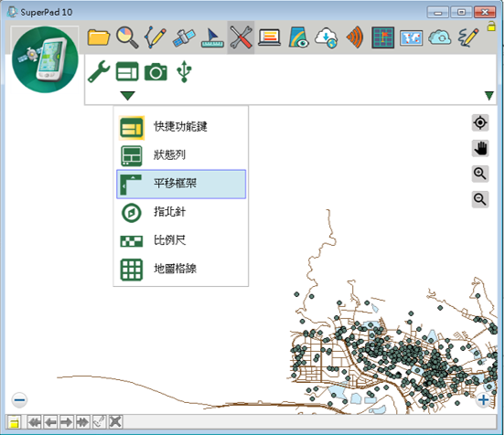The width and height of the screenshot is (504, 435).
Task: Open the pencil polyline edit tool
Action: pos(155,37)
